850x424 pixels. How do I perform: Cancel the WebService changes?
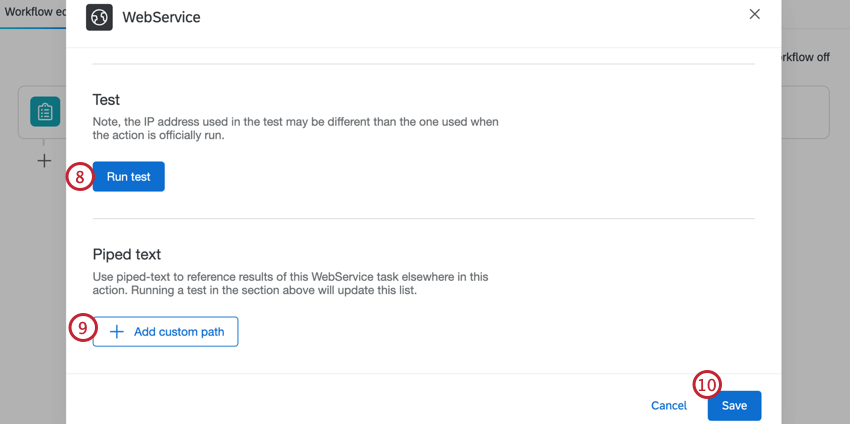pyautogui.click(x=669, y=405)
